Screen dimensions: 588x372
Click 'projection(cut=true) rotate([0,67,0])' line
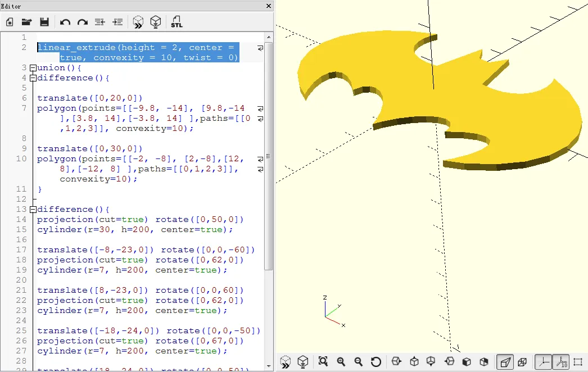[x=140, y=341]
